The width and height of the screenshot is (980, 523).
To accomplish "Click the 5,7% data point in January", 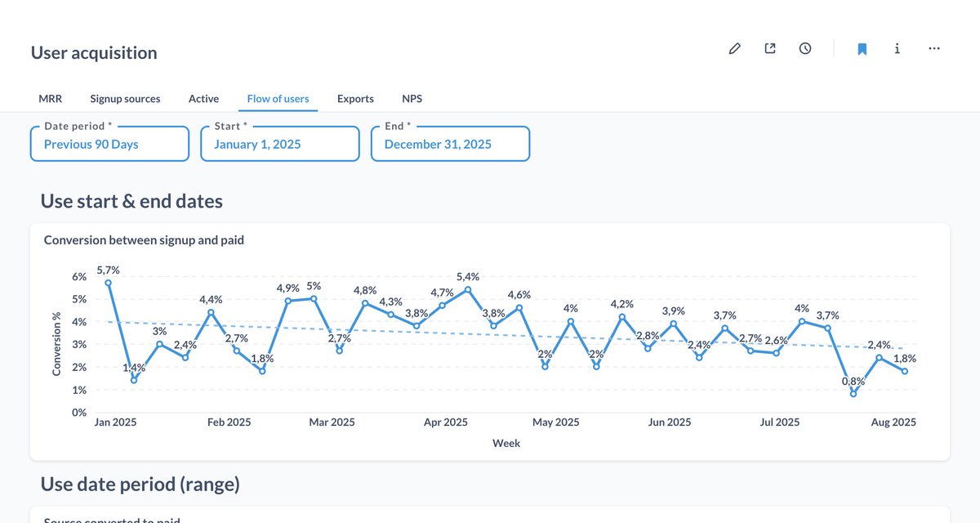I will coord(108,283).
